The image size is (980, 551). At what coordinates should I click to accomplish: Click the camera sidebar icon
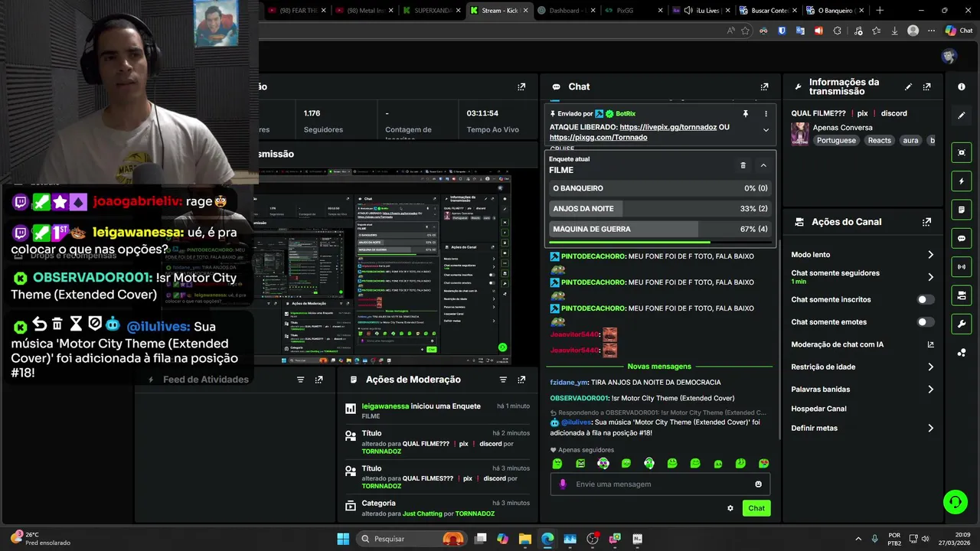coord(962,295)
